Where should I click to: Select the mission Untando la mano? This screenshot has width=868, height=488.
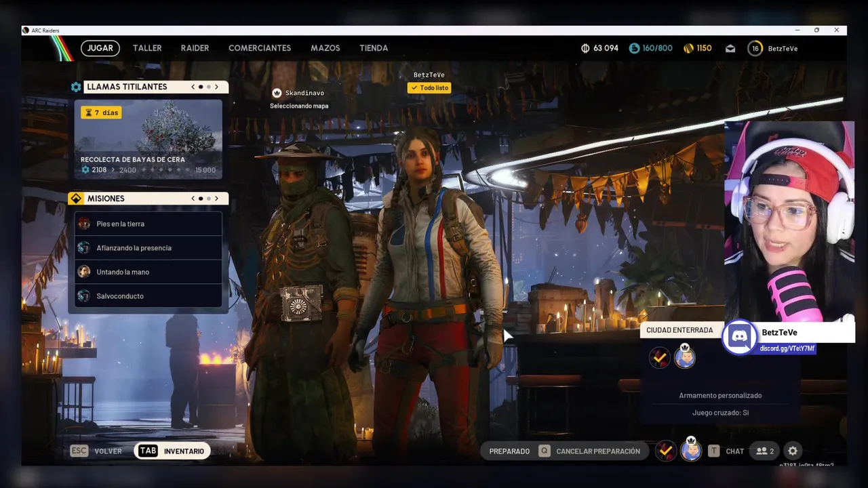pyautogui.click(x=148, y=272)
